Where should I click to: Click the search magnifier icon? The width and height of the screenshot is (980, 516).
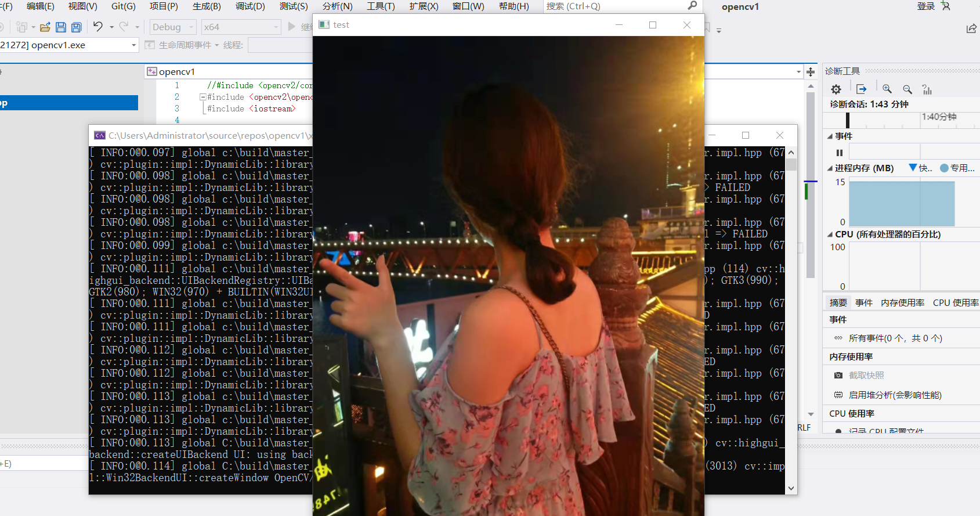[x=692, y=6]
